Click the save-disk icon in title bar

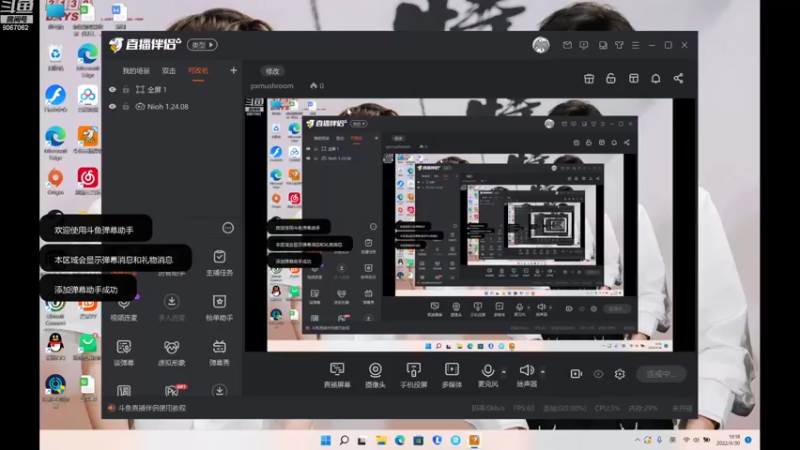click(603, 45)
